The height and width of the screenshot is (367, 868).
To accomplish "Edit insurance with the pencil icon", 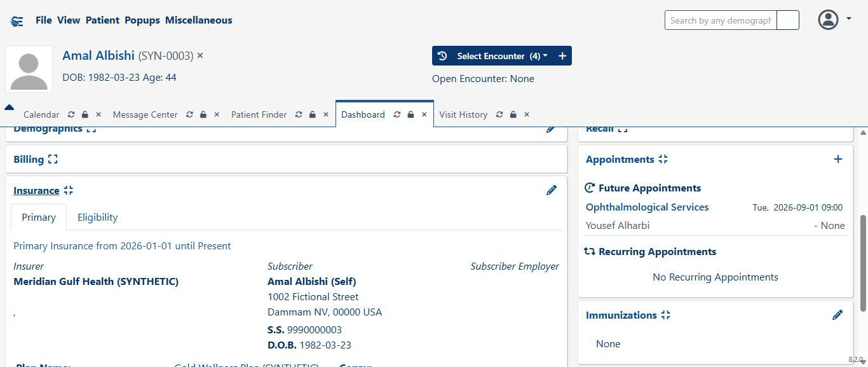I will (552, 190).
